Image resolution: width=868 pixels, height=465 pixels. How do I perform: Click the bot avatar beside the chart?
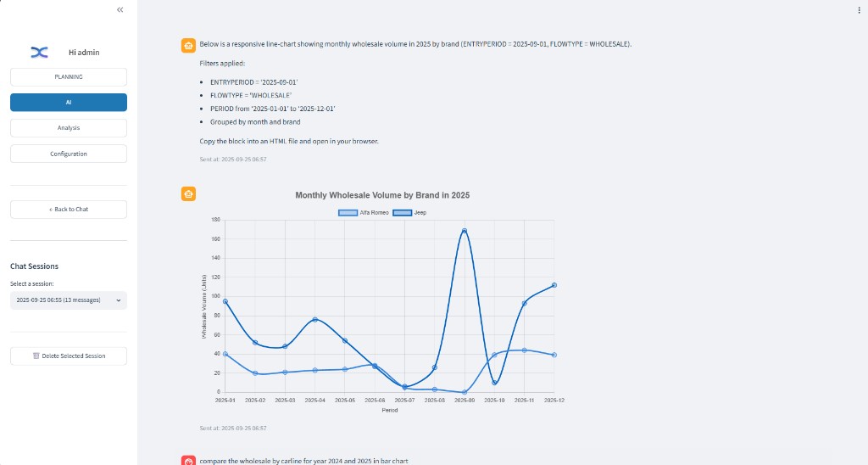coord(188,194)
